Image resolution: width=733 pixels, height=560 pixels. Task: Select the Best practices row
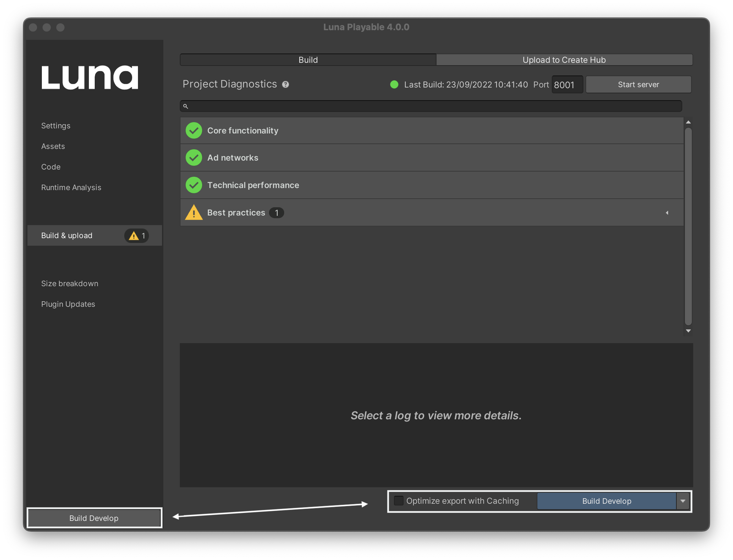432,212
